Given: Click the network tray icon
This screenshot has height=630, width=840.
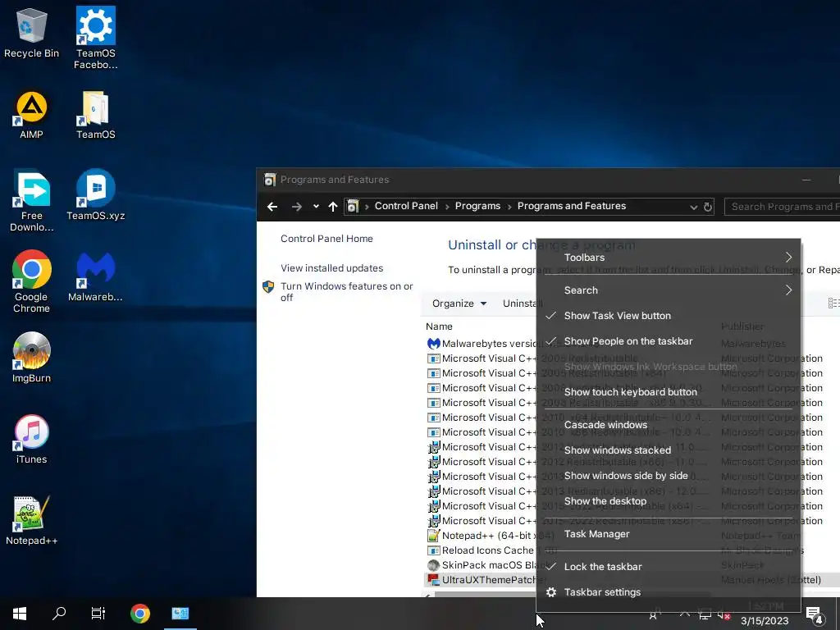Looking at the screenshot, I should pyautogui.click(x=705, y=615).
